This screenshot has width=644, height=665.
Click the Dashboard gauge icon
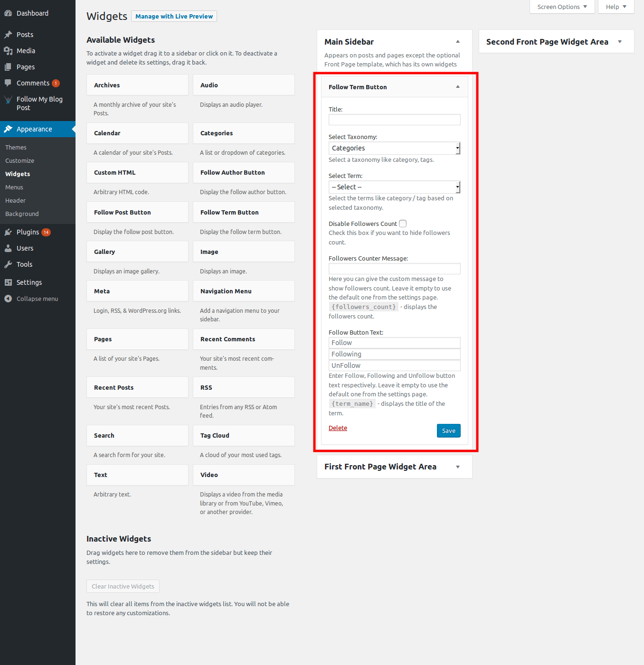(8, 13)
